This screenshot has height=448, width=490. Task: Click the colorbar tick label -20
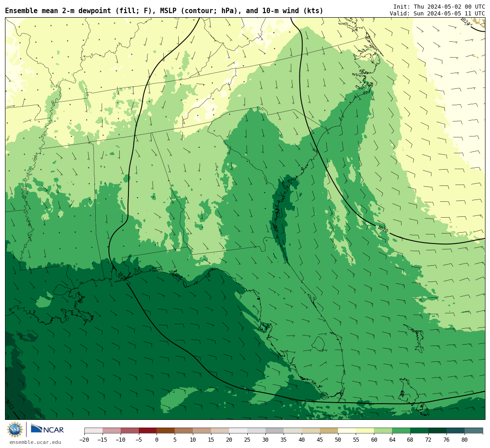point(84,439)
